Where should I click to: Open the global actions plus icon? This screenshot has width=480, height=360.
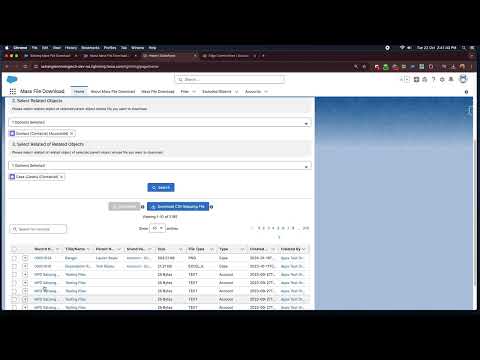point(416,79)
